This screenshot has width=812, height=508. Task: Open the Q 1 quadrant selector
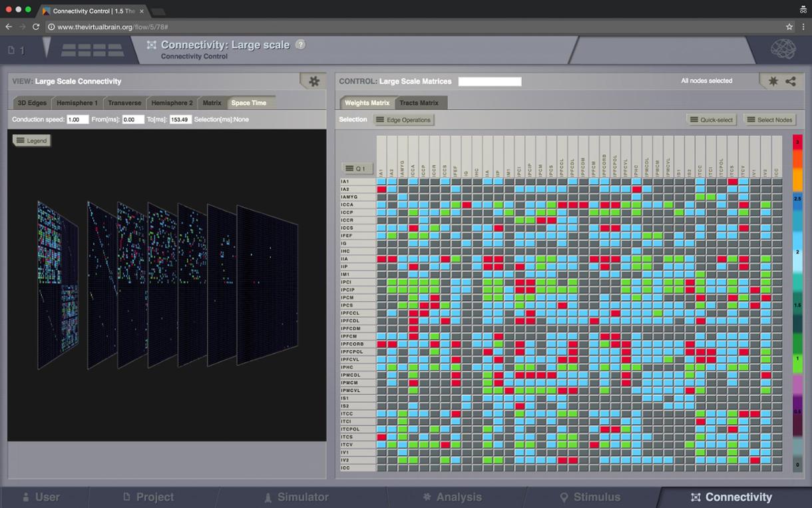[x=355, y=168]
